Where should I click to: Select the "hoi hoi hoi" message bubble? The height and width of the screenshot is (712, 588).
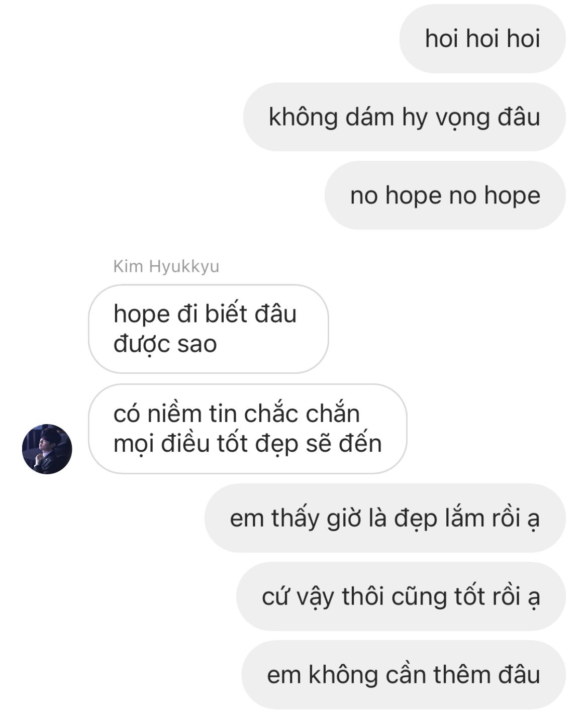tap(482, 39)
